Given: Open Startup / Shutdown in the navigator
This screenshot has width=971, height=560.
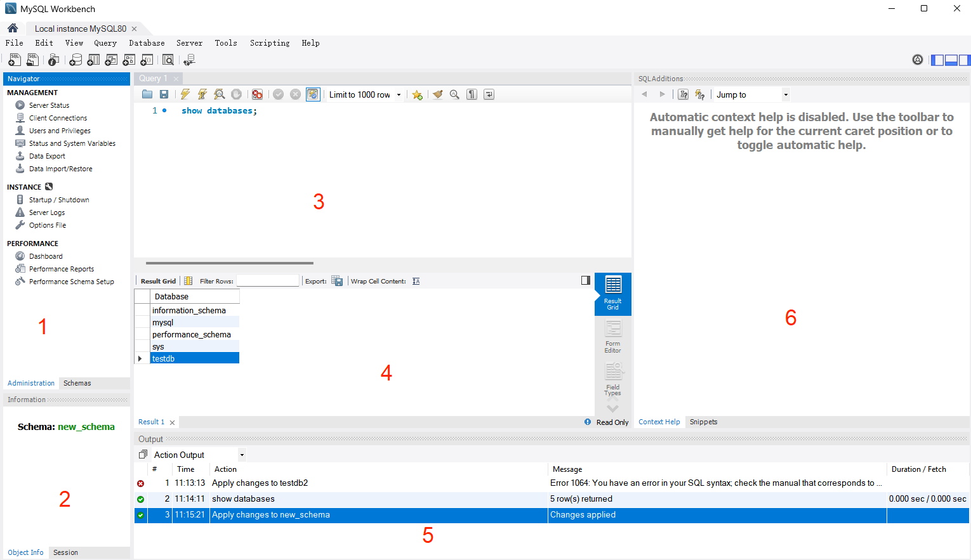Looking at the screenshot, I should (58, 200).
